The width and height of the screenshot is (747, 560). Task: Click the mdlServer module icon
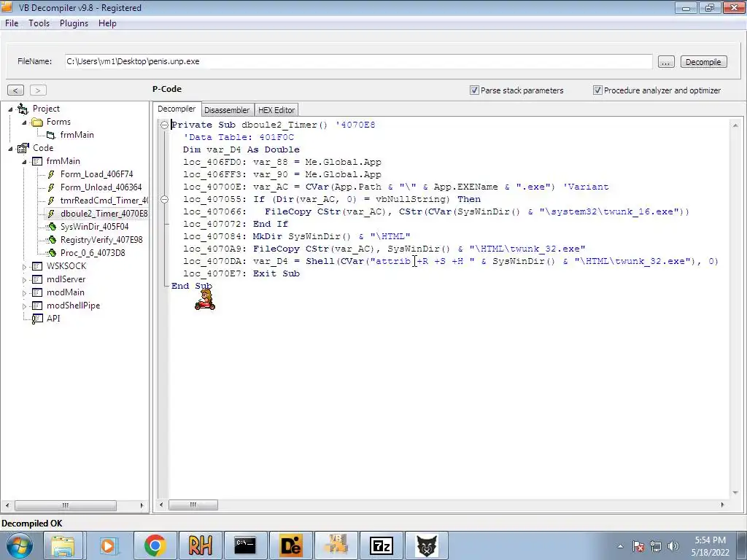click(36, 279)
